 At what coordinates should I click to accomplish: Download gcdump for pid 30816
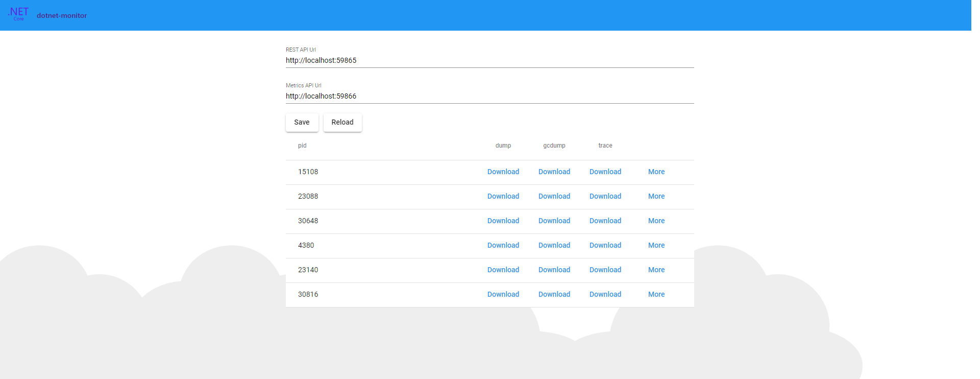coord(554,295)
